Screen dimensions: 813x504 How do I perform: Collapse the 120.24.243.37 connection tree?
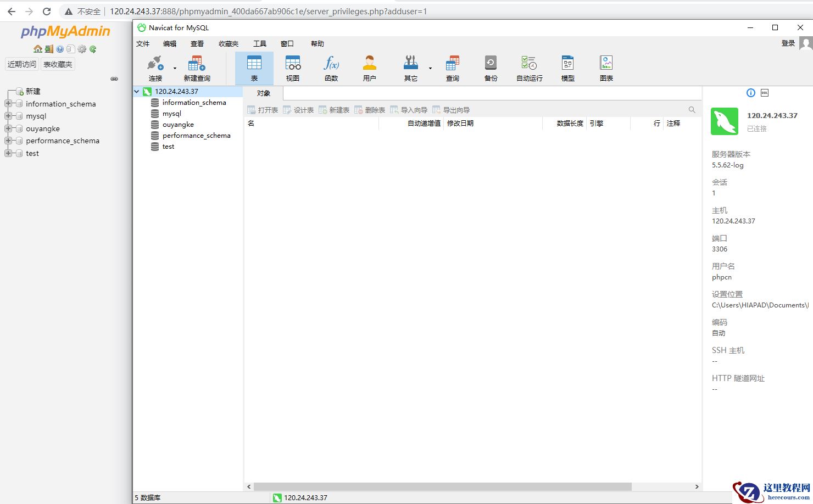[x=137, y=92]
